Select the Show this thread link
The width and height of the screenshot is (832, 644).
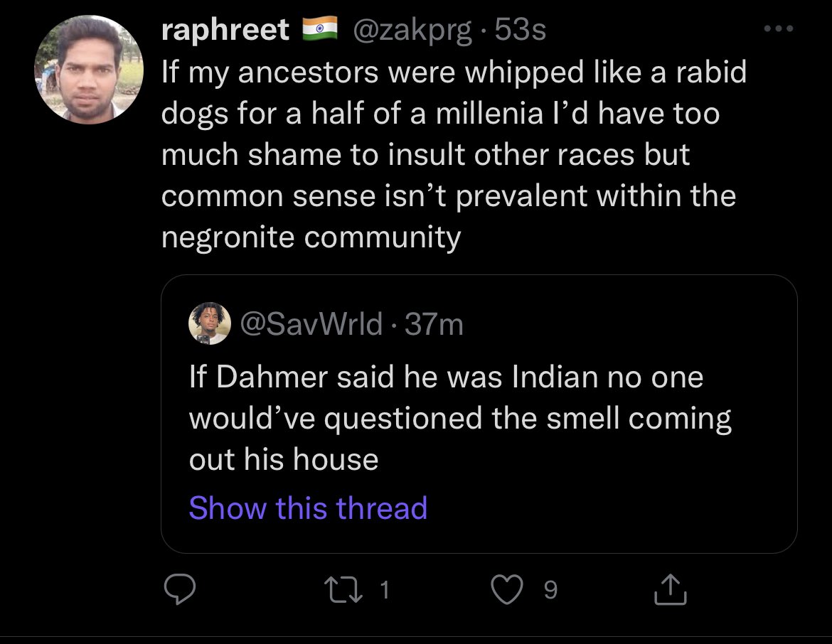point(308,508)
